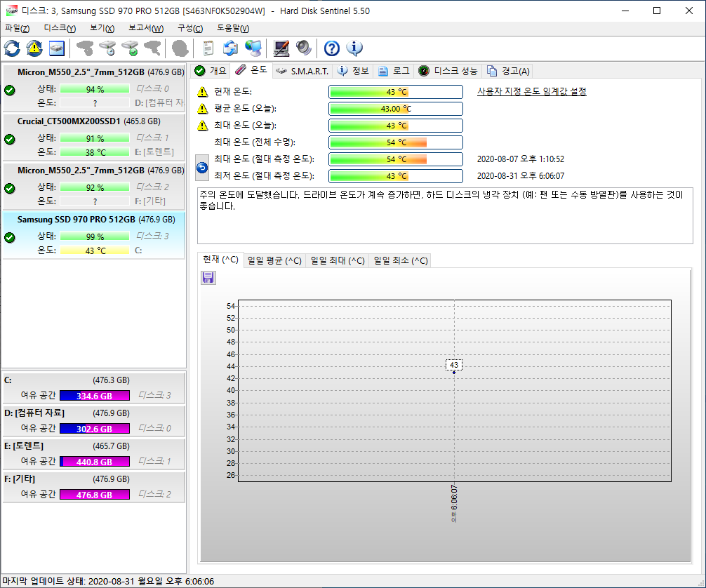
Task: Click warning triangle next to 최대 온도 (오늘)
Action: click(203, 126)
